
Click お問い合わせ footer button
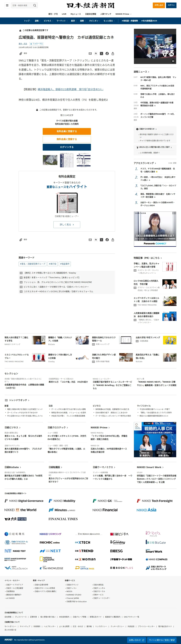[x=136, y=640]
